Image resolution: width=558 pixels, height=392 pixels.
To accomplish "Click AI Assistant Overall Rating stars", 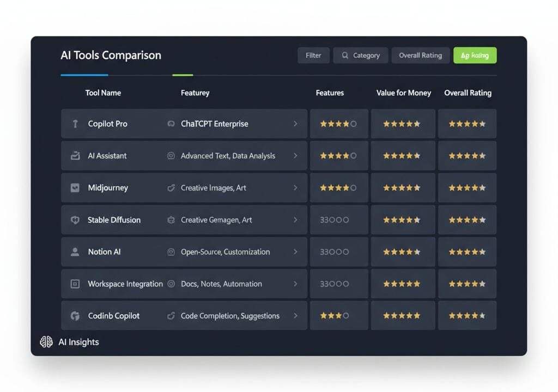I will click(x=467, y=156).
